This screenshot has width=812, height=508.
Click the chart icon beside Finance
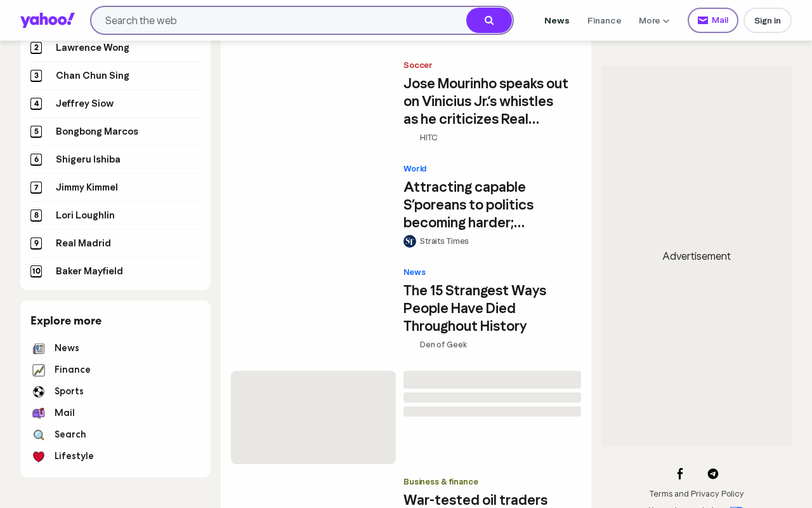point(39,370)
